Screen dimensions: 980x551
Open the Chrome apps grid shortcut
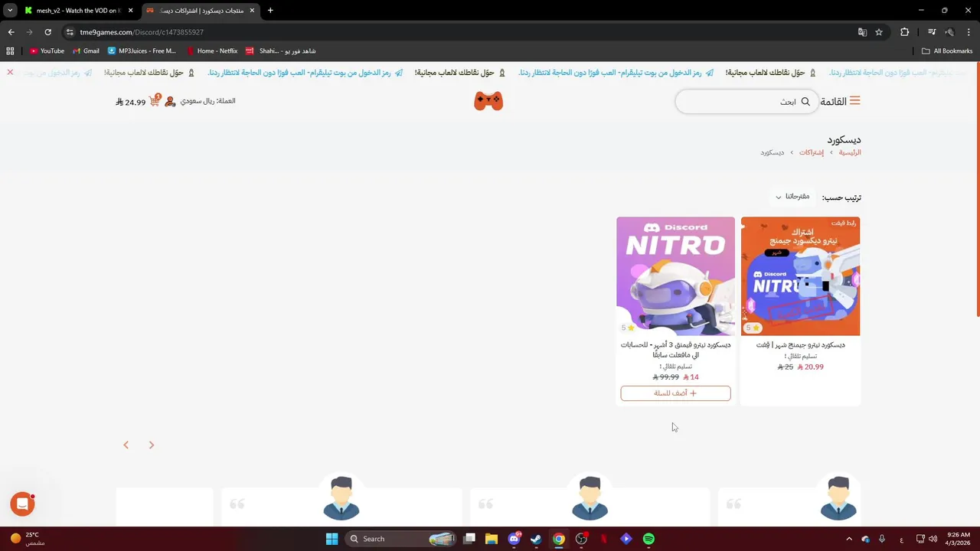tap(10, 51)
